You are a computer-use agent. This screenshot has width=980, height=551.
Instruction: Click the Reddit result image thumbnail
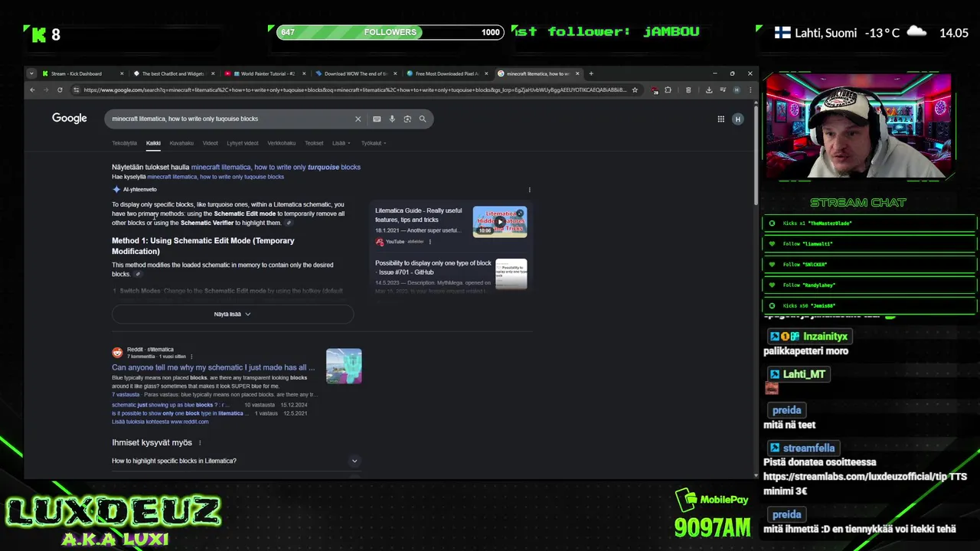click(344, 366)
